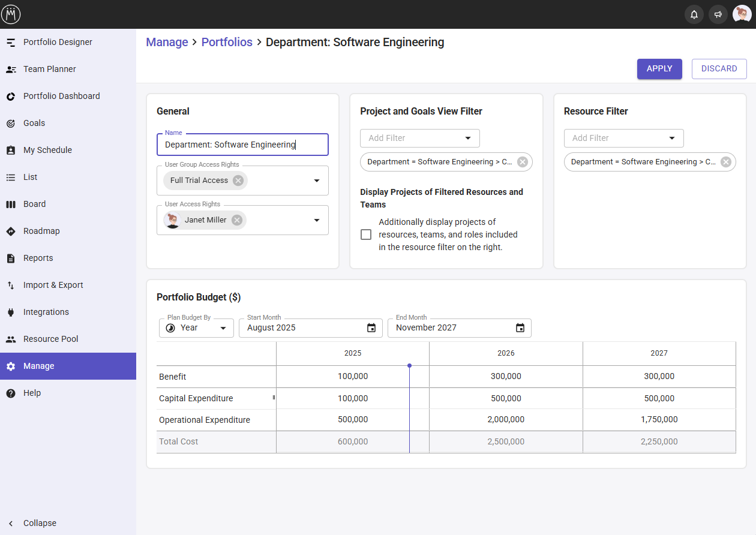Remove Janet Miller from user access
756x535 pixels.
(x=237, y=220)
